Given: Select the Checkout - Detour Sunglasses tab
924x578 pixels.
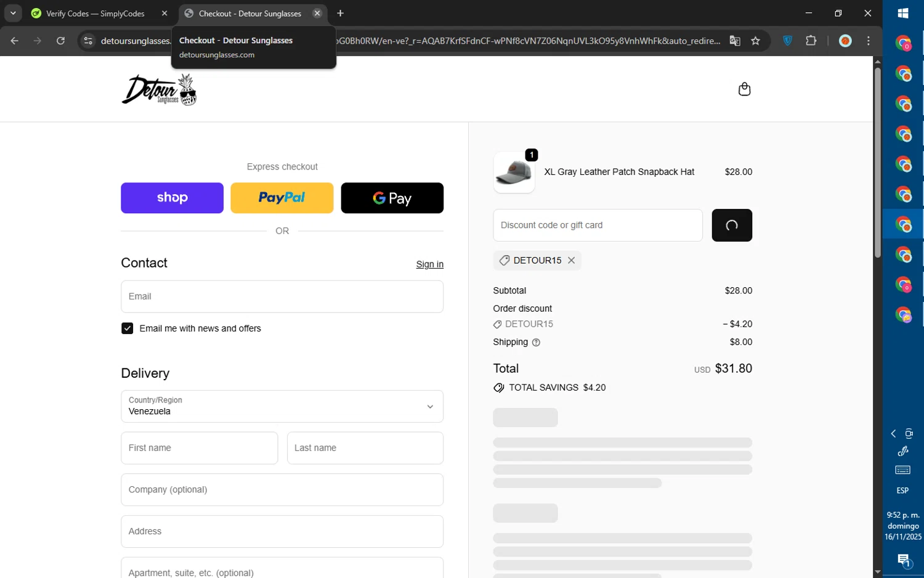Looking at the screenshot, I should coord(249,14).
